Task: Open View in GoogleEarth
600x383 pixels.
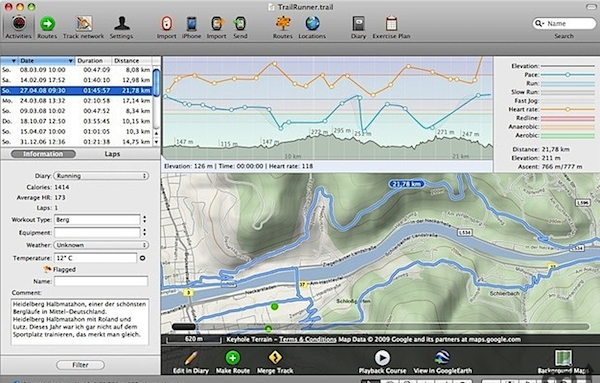Action: click(442, 358)
